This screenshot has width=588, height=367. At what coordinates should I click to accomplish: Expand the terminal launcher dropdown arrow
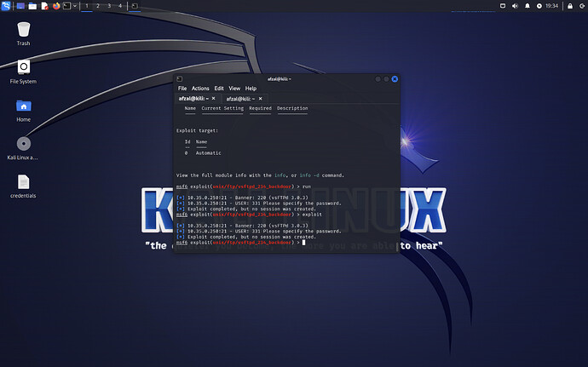pyautogui.click(x=76, y=6)
